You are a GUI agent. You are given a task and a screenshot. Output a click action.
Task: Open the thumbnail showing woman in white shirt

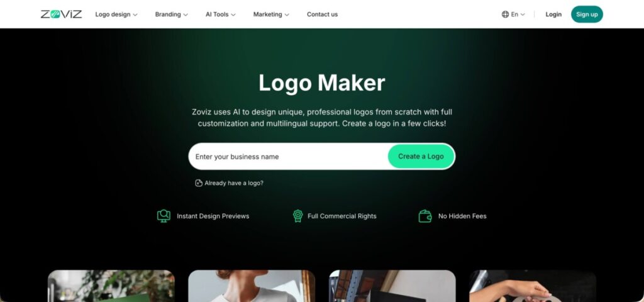point(252,286)
